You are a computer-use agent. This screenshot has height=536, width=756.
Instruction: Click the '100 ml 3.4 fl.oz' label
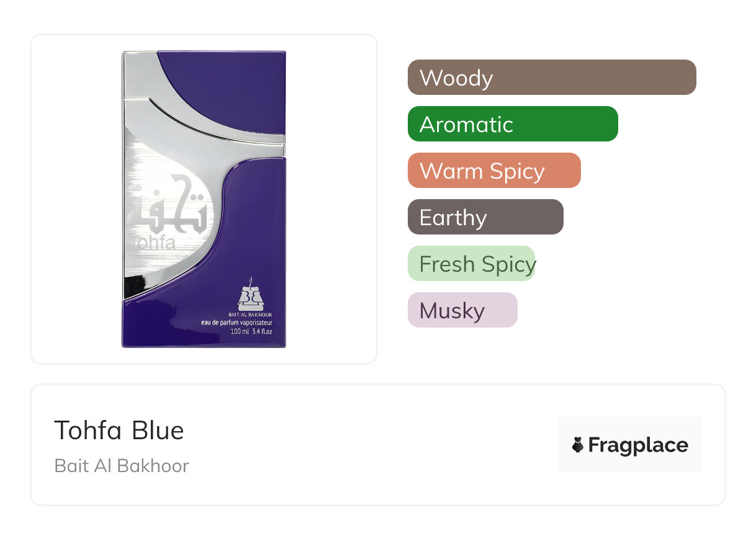pos(251,332)
